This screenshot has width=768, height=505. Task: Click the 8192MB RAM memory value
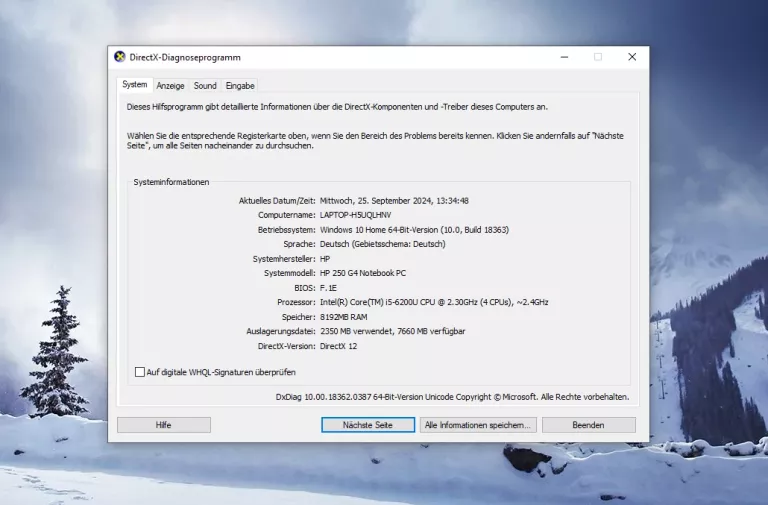(x=343, y=317)
